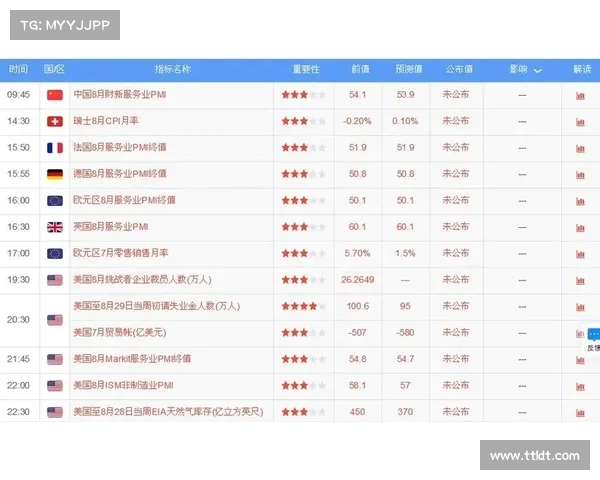The width and height of the screenshot is (600, 480).
Task: Click the 指标名称 column header
Action: click(173, 69)
